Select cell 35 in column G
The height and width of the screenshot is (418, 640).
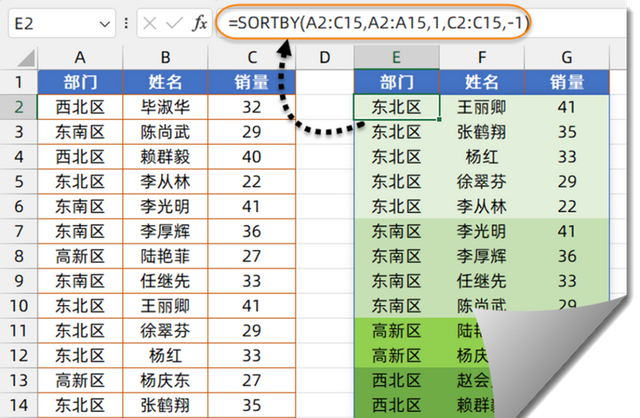click(x=567, y=132)
